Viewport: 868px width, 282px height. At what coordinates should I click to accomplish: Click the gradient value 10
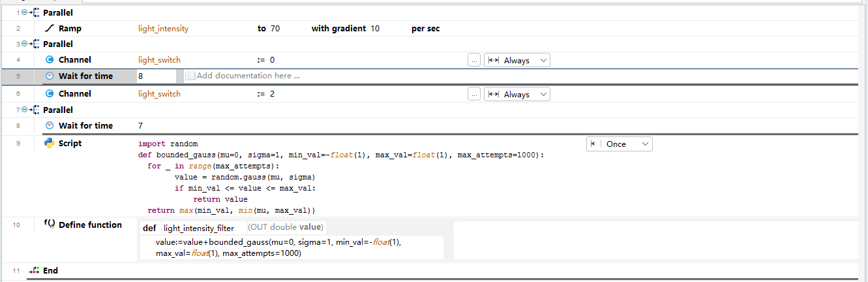[x=375, y=29]
